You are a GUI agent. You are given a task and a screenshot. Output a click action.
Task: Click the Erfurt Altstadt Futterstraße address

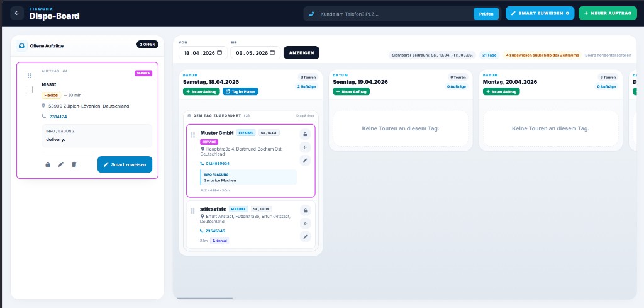[245, 219]
